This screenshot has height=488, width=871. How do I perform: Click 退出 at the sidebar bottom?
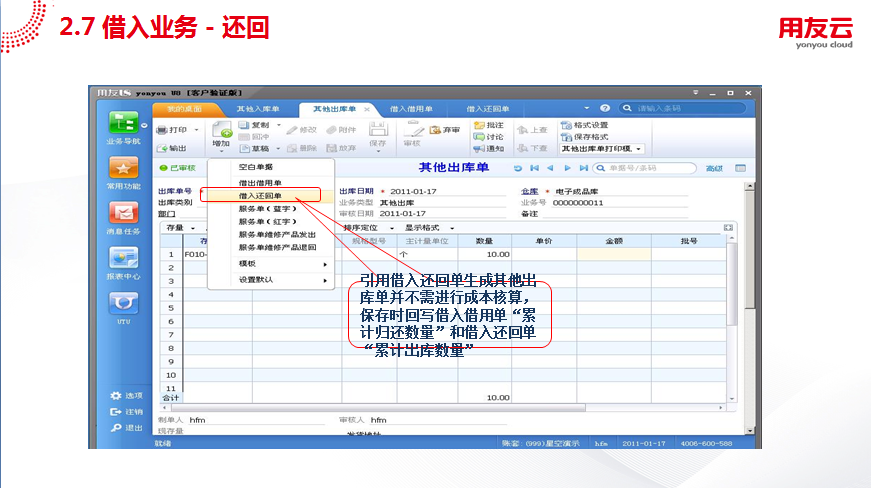pyautogui.click(x=116, y=428)
